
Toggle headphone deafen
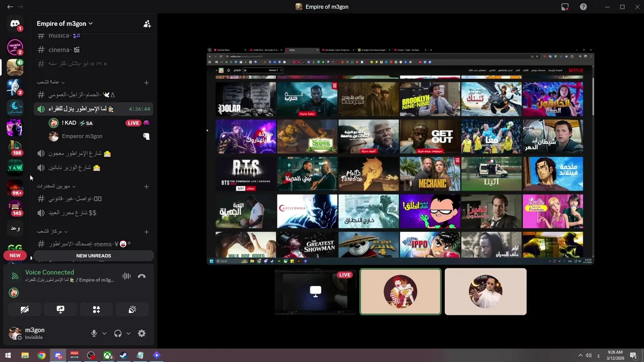tap(118, 333)
